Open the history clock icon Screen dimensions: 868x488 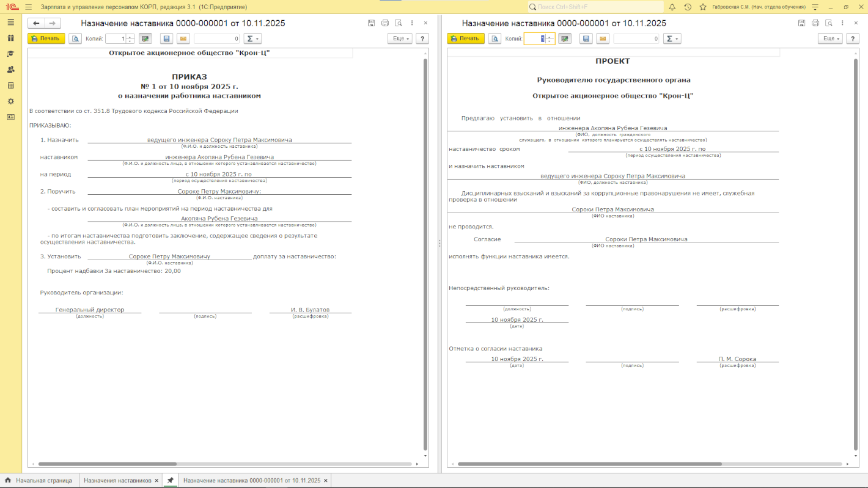[x=688, y=7]
